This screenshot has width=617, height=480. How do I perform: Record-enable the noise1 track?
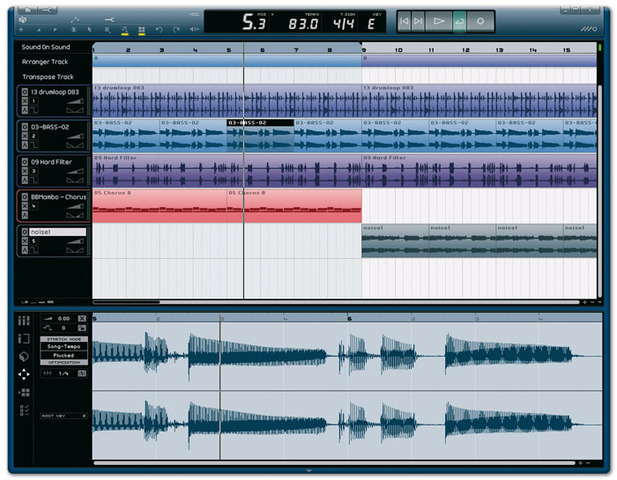25,232
